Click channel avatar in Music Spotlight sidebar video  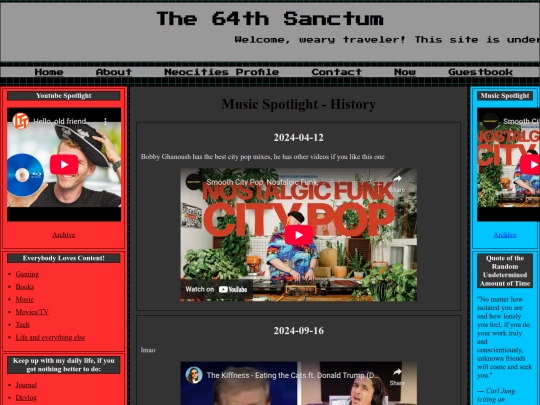coord(490,121)
